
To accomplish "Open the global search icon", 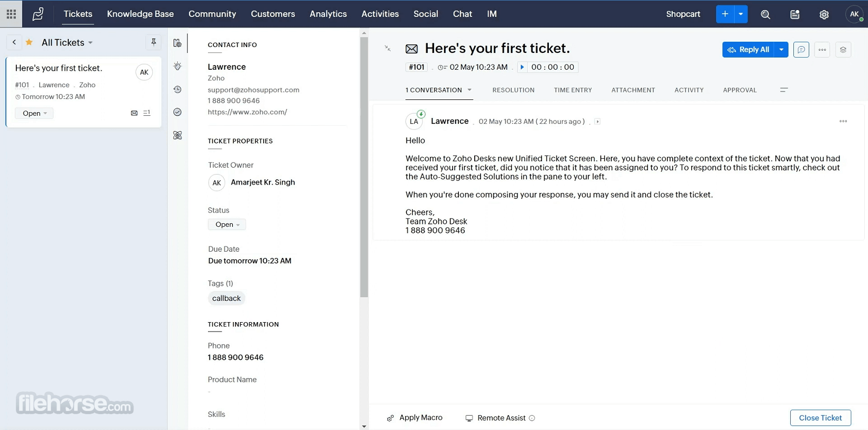I will coord(765,14).
